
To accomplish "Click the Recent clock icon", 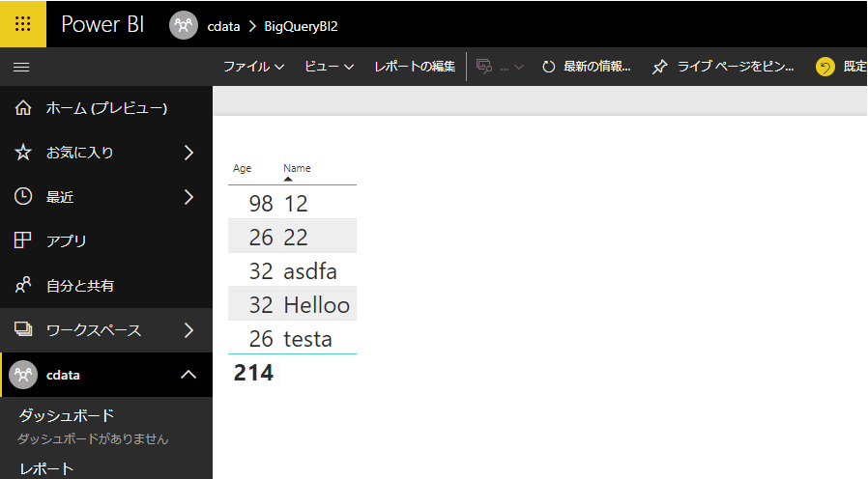I will (x=22, y=196).
